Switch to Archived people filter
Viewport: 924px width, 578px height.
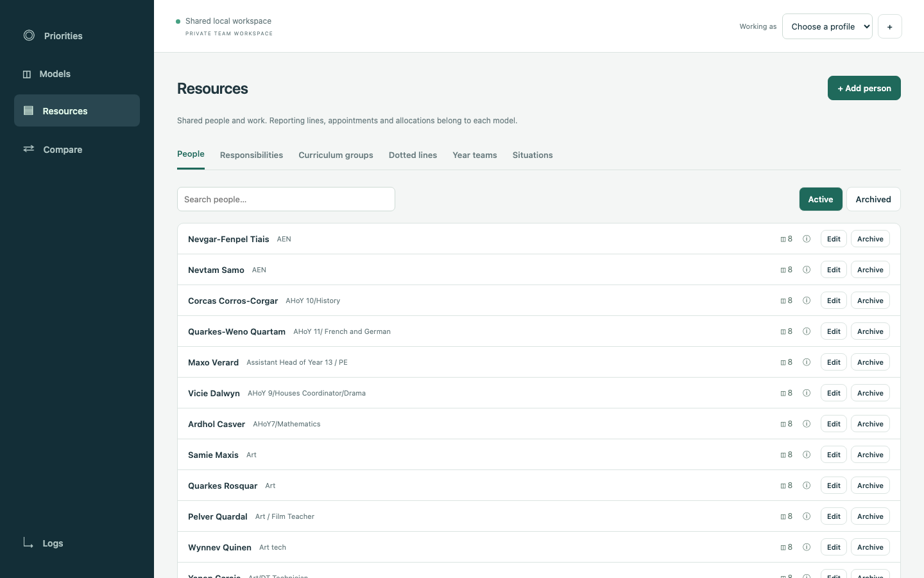873,199
